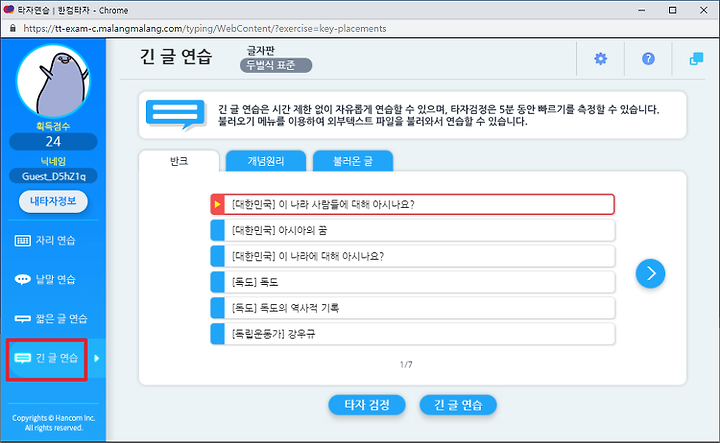Click the speech bubble icon beside 낱말 연습
Viewport: 720px width, 443px height.
point(22,279)
